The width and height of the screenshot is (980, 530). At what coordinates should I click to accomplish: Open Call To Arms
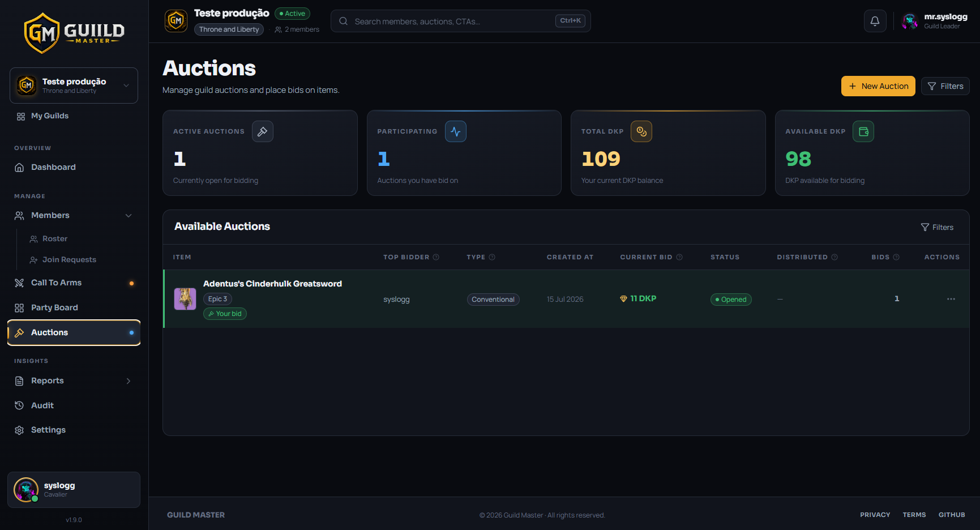pyautogui.click(x=74, y=283)
